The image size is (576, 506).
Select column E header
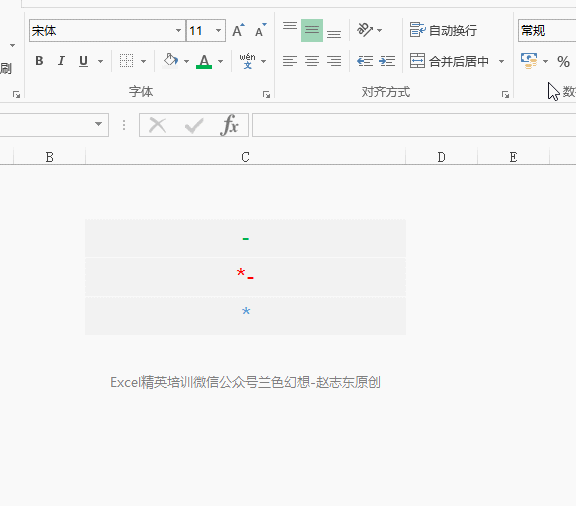pos(514,157)
